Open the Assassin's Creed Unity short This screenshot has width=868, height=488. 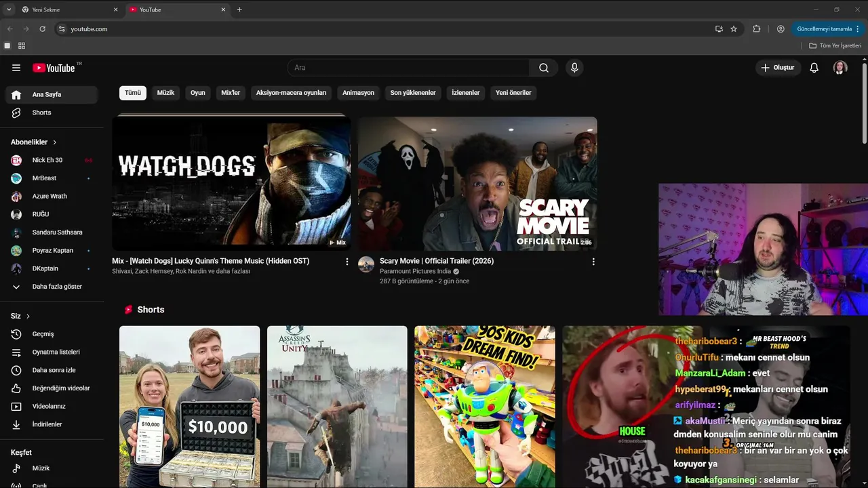coord(337,407)
